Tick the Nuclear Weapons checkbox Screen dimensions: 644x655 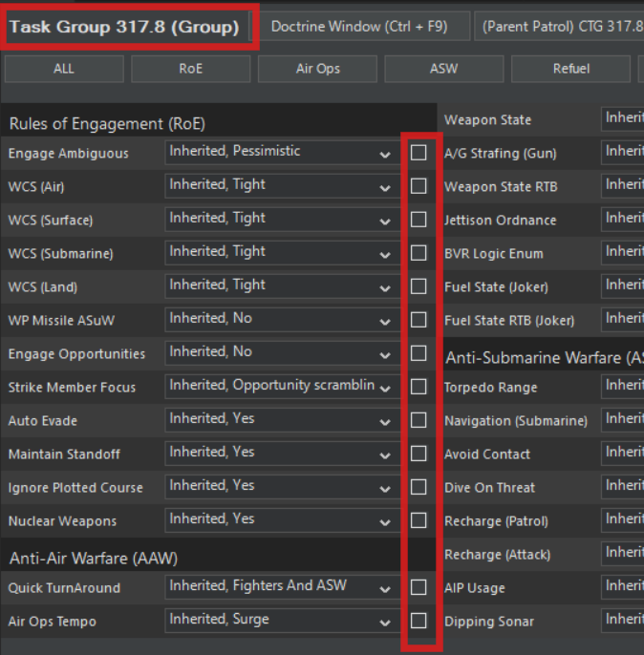point(419,520)
